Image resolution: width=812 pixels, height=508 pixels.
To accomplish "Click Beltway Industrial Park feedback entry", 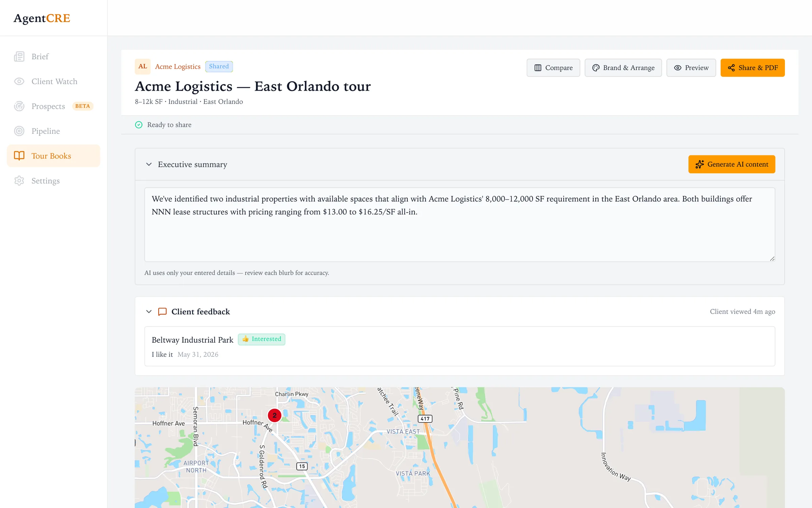I will 460,346.
